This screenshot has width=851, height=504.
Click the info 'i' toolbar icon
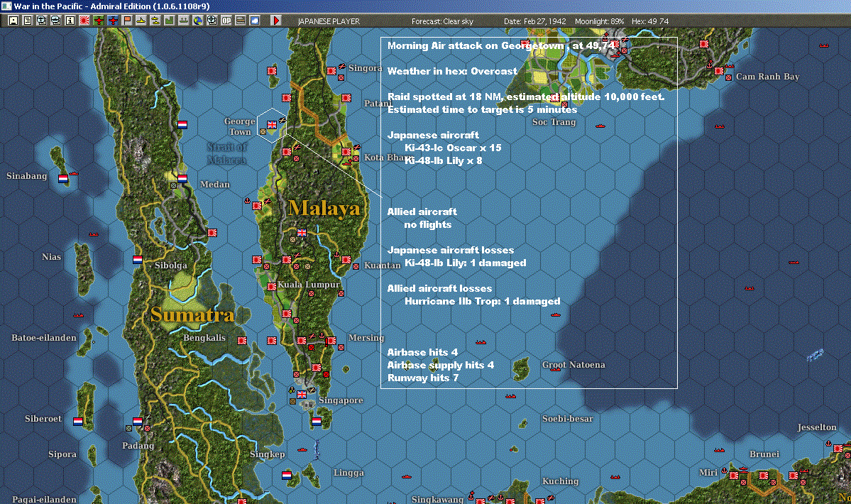[x=70, y=21]
